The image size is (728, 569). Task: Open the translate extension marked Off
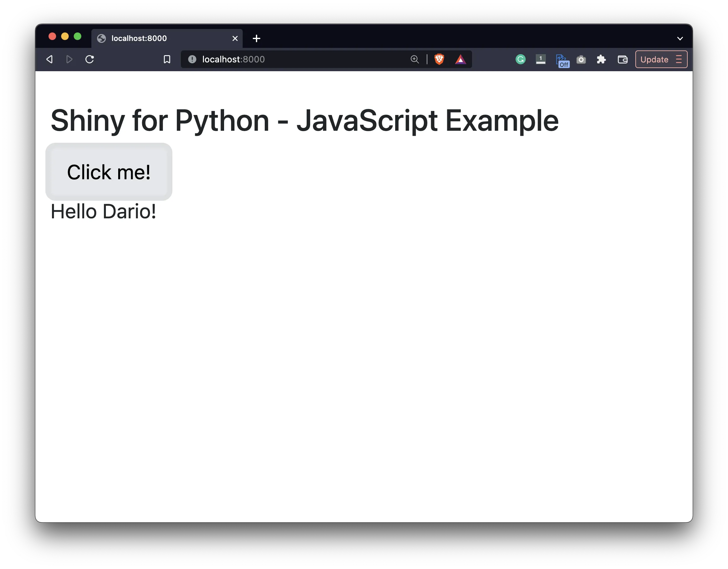562,59
